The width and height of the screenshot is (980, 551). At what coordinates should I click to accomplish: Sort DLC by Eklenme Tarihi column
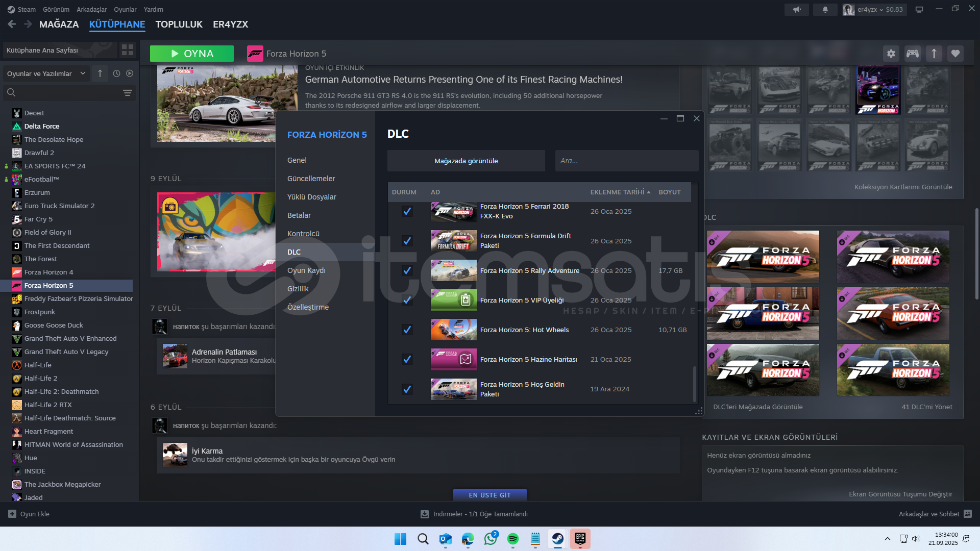coord(620,192)
